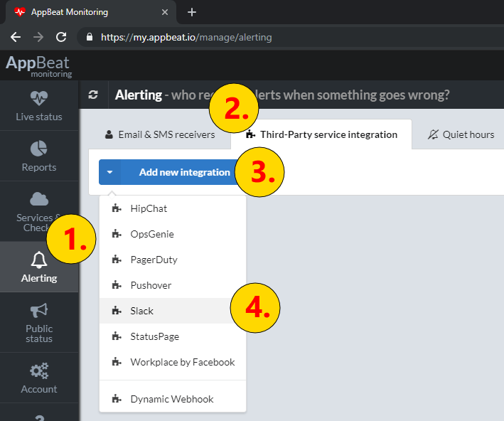The width and height of the screenshot is (504, 421).
Task: Choose PagerDuty from the integration list
Action: click(x=173, y=260)
